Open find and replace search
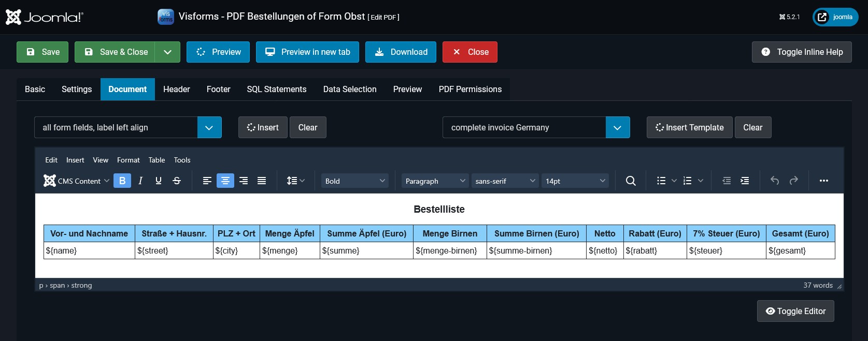The image size is (868, 341). click(631, 181)
